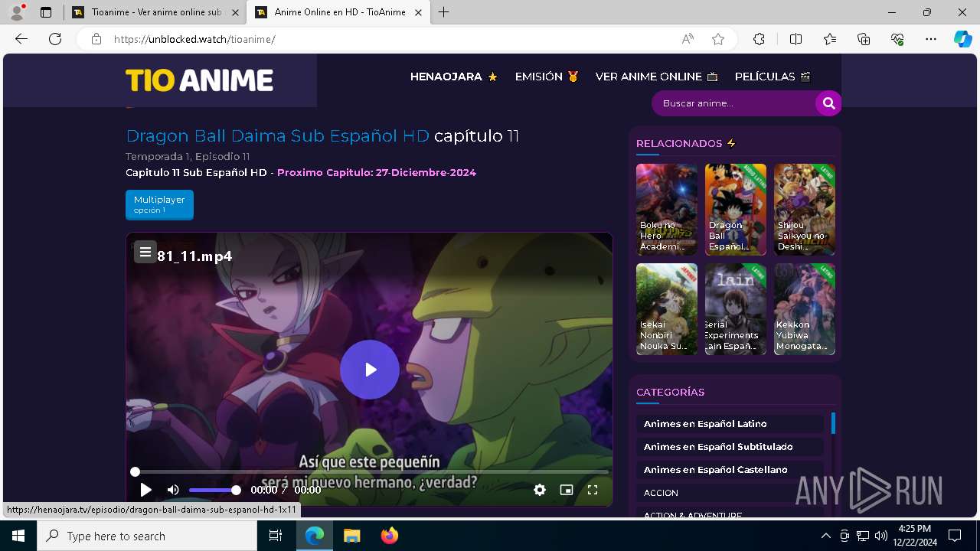Switch the video to fullscreen

click(593, 490)
